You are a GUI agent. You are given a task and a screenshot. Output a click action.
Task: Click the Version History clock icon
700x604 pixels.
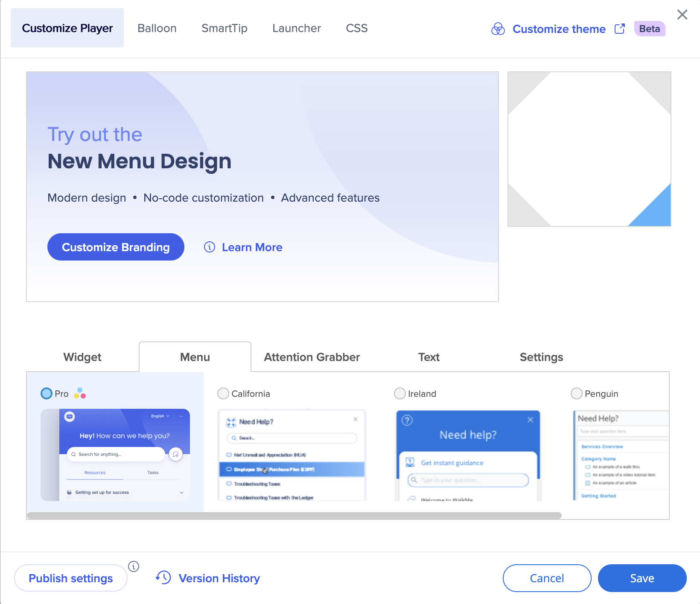(163, 578)
